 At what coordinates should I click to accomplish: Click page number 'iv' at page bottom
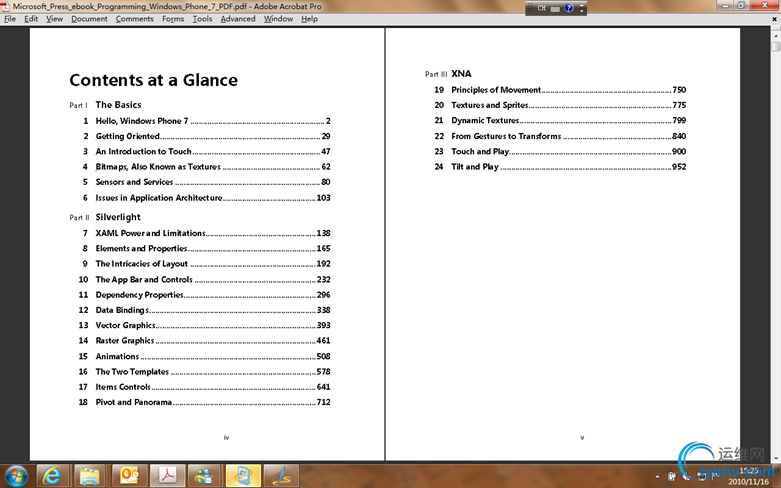point(226,438)
